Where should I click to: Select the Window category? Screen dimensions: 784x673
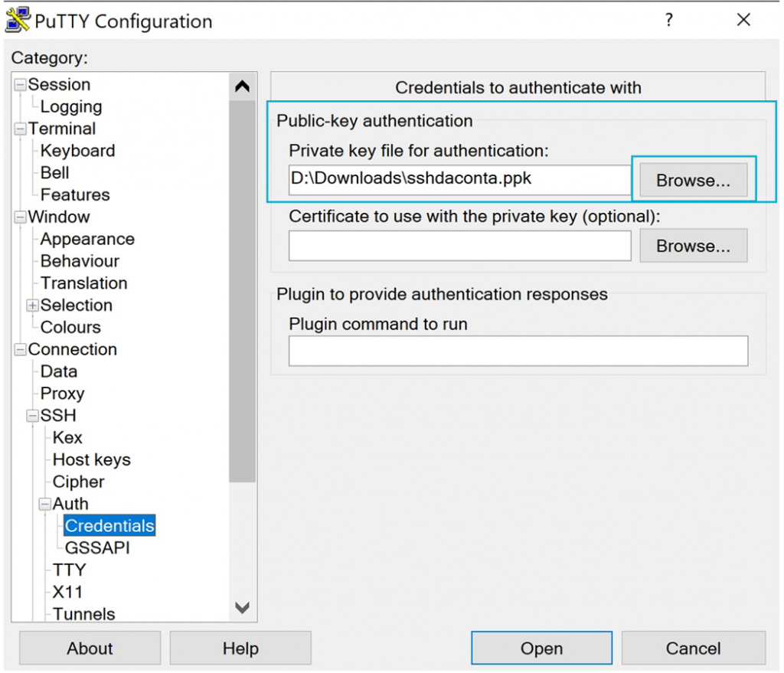pos(58,217)
